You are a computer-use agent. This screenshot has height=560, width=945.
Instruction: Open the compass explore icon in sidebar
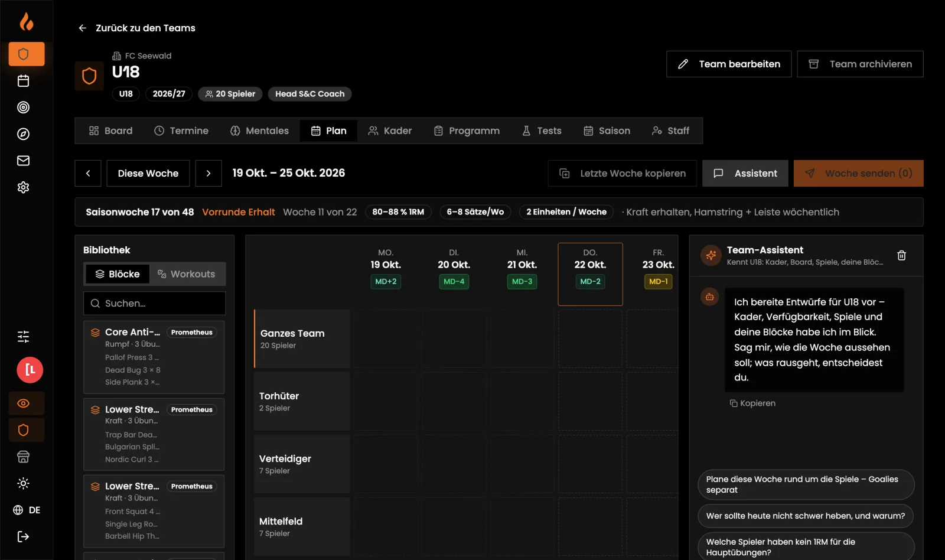[x=23, y=134]
